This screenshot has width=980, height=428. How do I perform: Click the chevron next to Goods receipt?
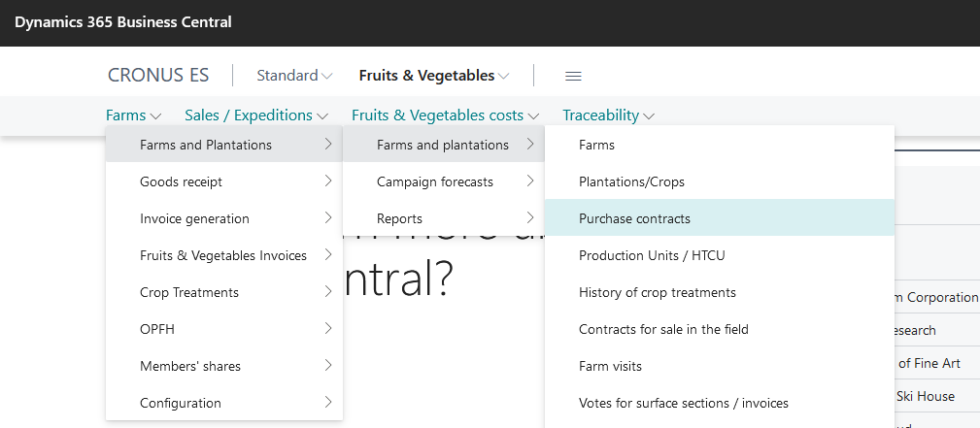(328, 181)
